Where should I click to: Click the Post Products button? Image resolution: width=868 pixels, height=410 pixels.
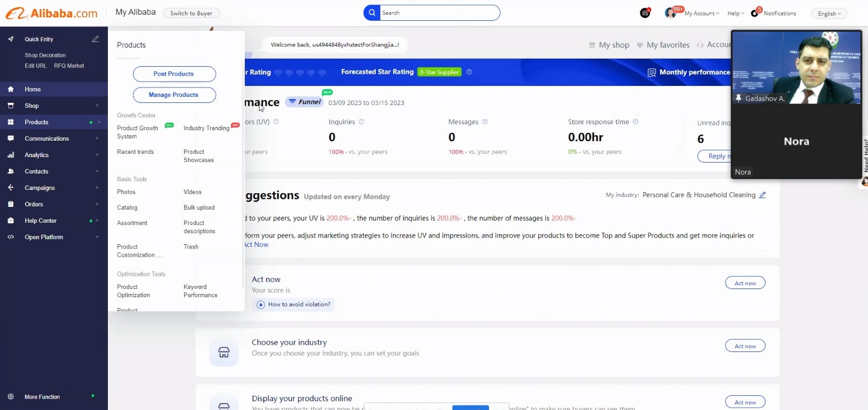point(174,74)
